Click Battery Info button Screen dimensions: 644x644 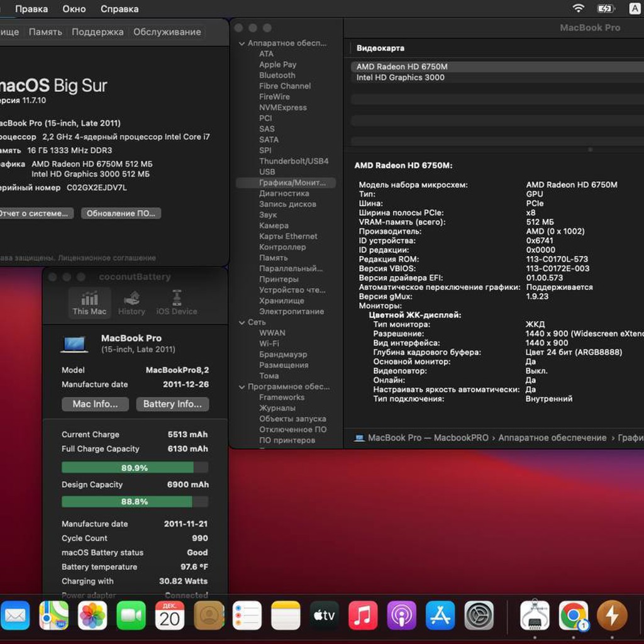pos(172,404)
